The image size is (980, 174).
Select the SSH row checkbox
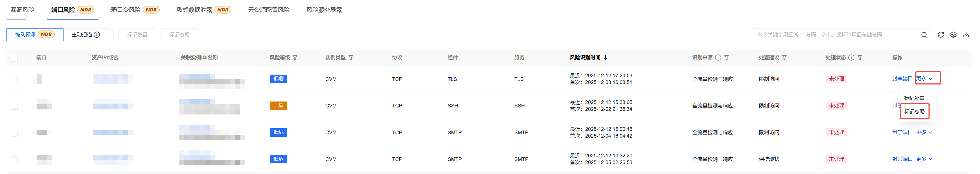click(x=14, y=106)
